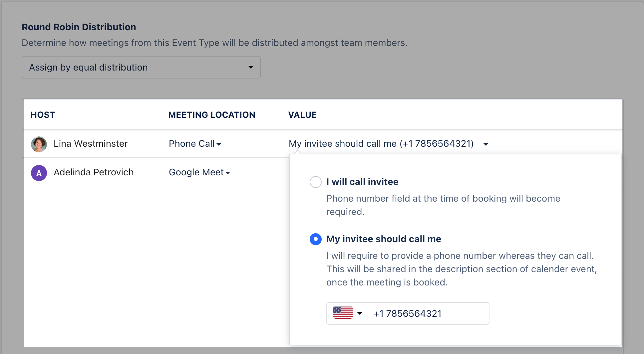Open the Assign by equal distribution dropdown

(141, 67)
